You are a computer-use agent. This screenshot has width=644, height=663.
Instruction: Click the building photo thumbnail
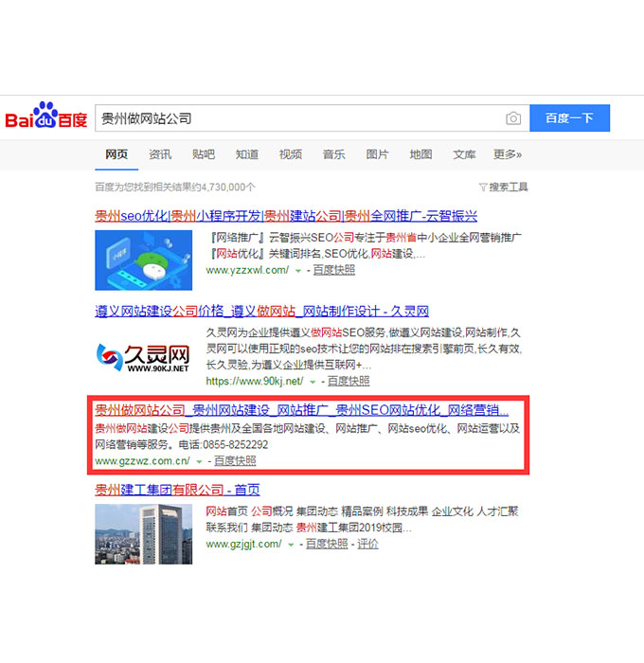(143, 534)
